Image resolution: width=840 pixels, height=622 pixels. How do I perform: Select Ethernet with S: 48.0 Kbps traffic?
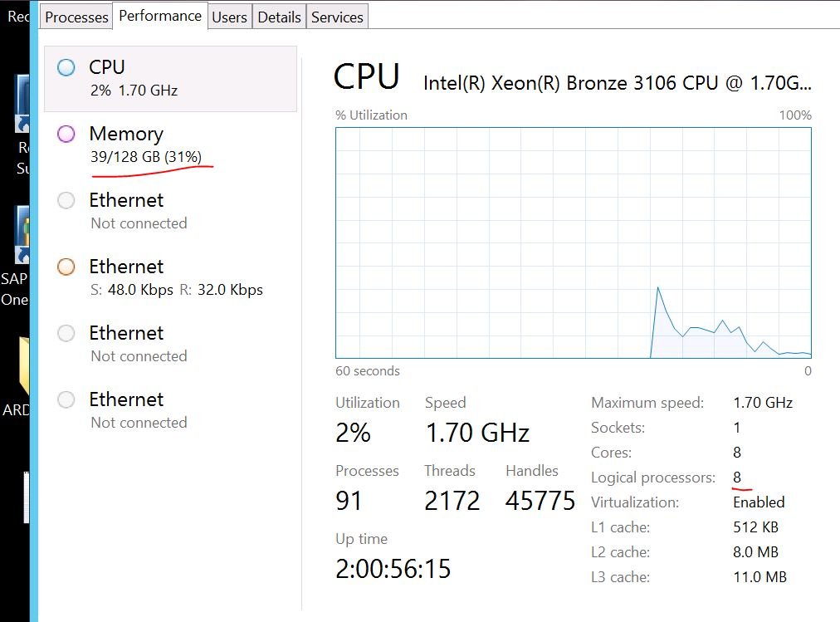(x=170, y=278)
